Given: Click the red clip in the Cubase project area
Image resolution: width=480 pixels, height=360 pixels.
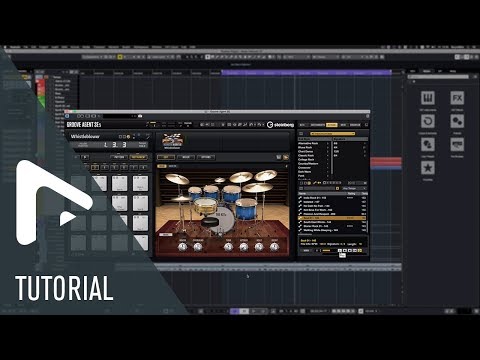Looking at the screenshot, I should [386, 161].
